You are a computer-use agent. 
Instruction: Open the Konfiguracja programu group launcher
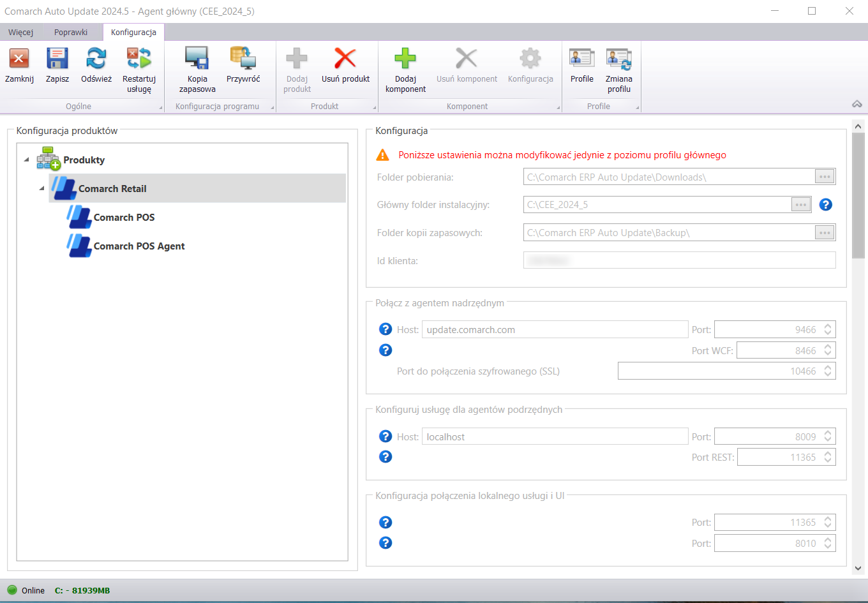pos(273,108)
